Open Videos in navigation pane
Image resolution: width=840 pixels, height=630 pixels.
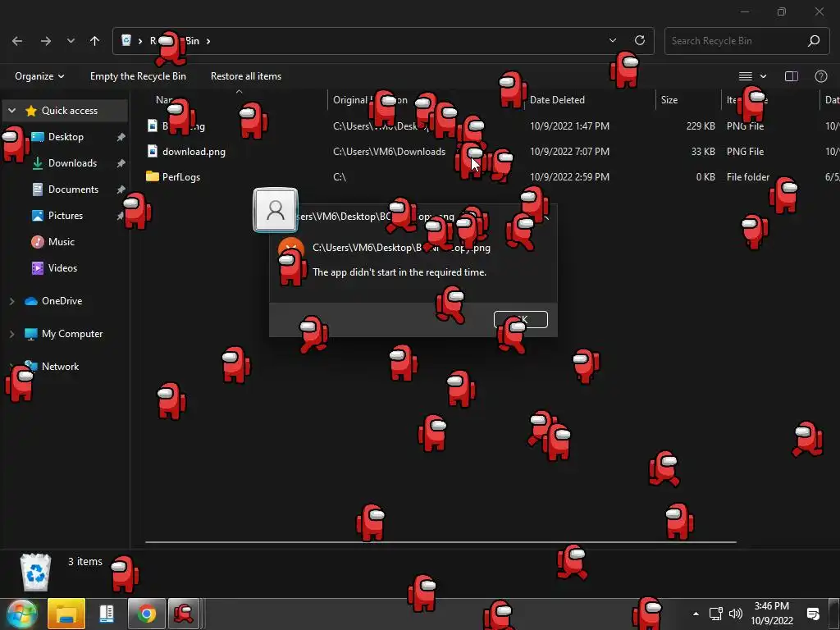click(x=62, y=268)
